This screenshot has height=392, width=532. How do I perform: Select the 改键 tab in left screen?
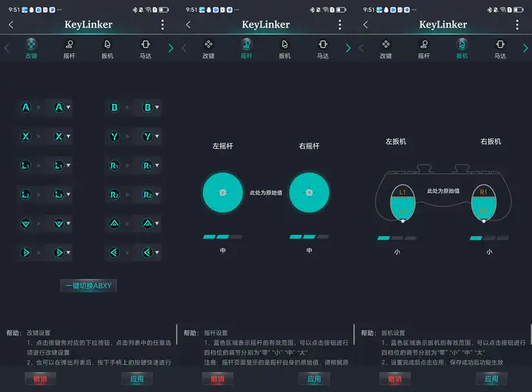point(31,49)
